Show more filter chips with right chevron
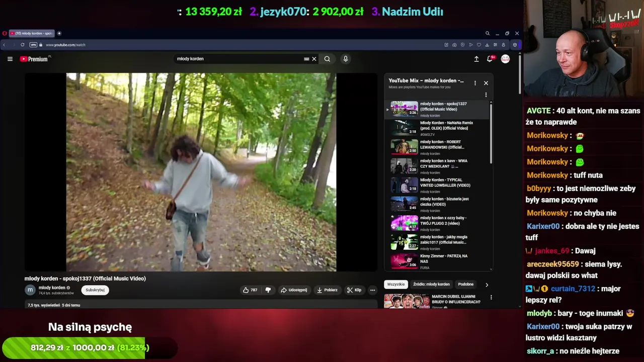 point(487,285)
